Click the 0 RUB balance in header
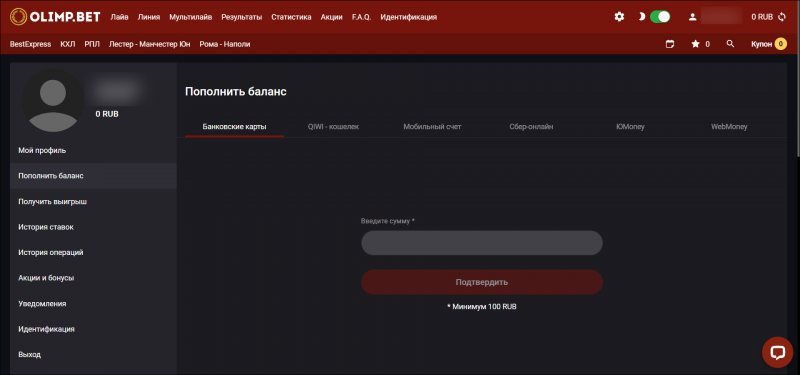This screenshot has height=375, width=800. point(762,17)
